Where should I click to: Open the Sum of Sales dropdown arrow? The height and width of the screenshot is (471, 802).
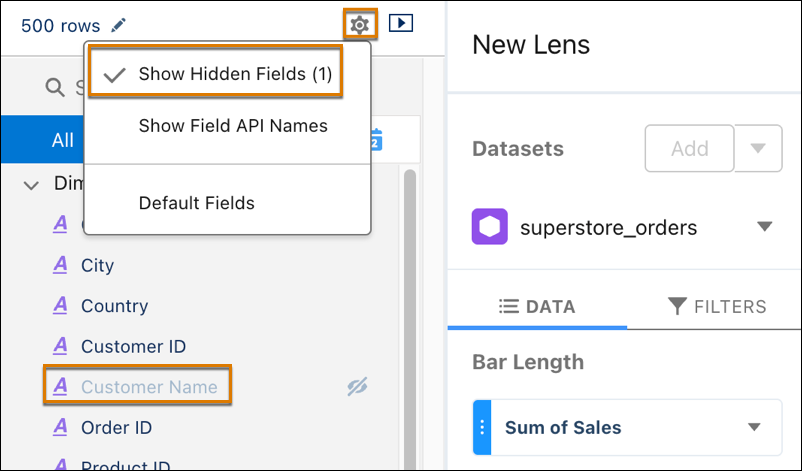tap(754, 427)
